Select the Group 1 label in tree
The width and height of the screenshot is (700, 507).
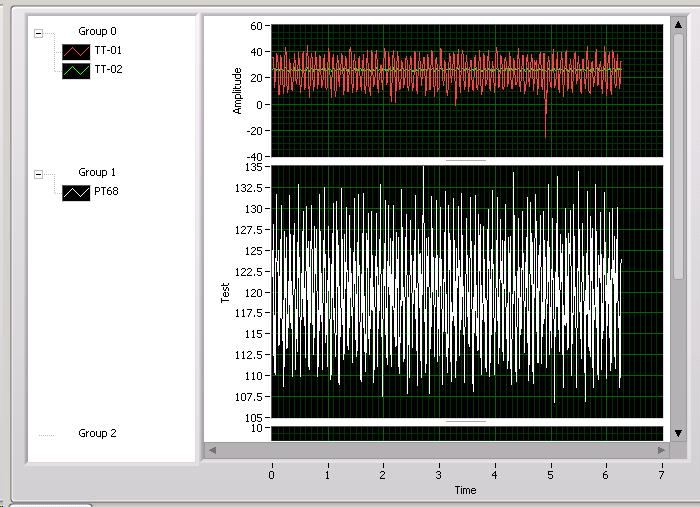97,173
